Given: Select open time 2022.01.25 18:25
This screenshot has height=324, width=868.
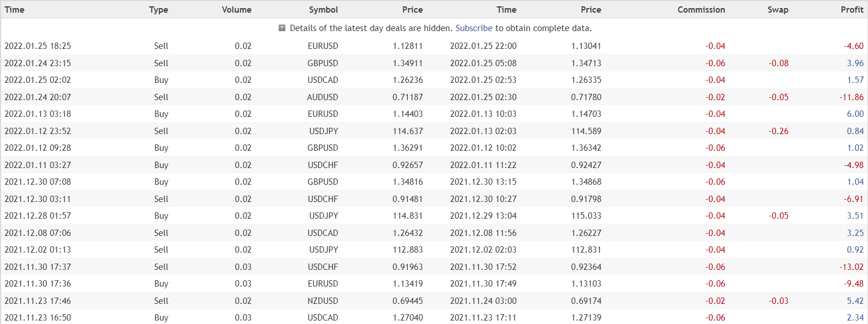Looking at the screenshot, I should tap(37, 46).
